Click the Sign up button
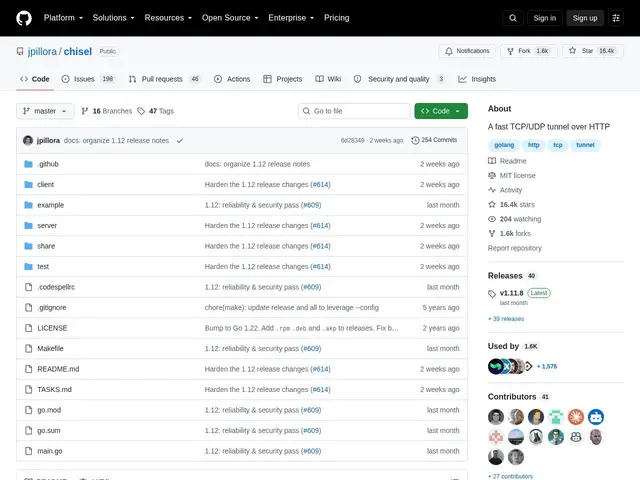 tap(584, 18)
